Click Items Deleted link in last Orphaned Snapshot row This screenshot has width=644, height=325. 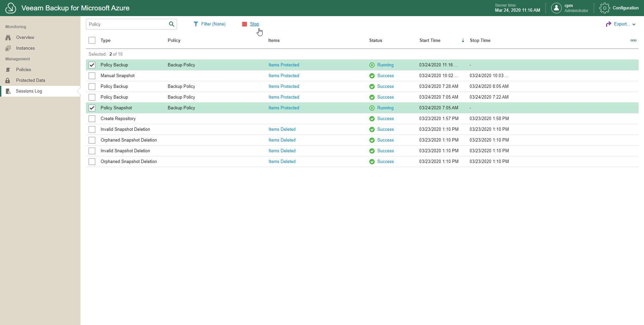pos(282,162)
